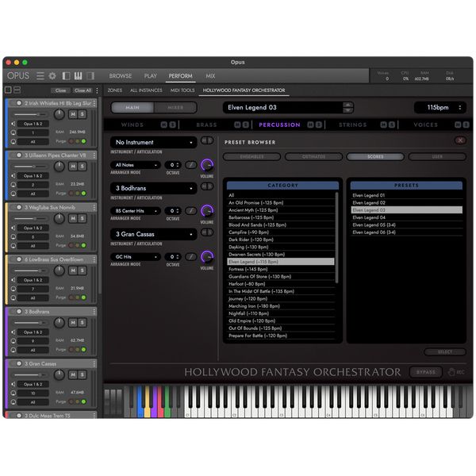Click the SELECT button under presets

coord(445,351)
